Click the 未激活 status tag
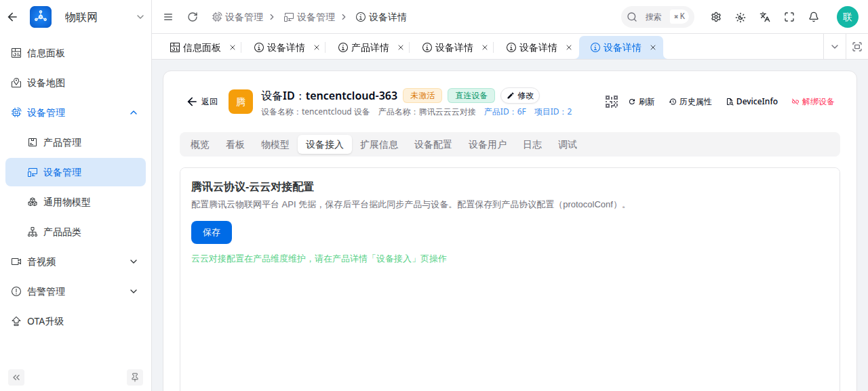Viewport: 868px width, 391px height. [x=422, y=96]
